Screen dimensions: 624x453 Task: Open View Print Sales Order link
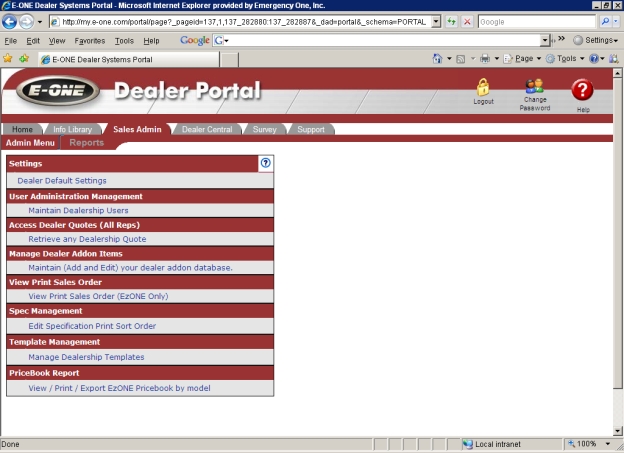click(98, 296)
